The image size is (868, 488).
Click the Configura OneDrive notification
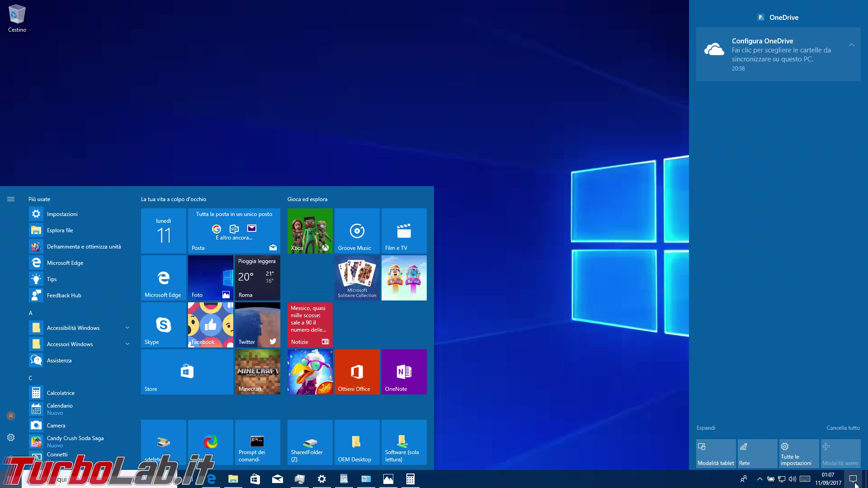click(778, 54)
